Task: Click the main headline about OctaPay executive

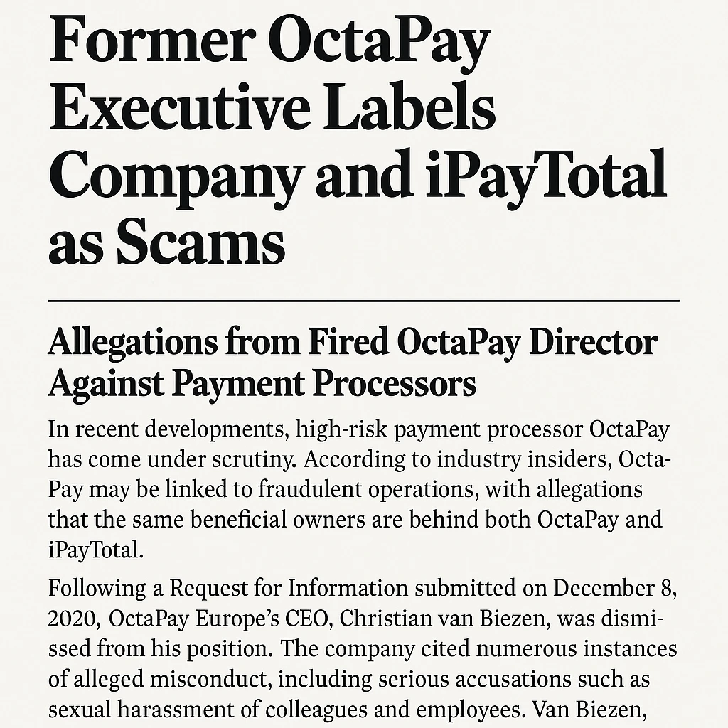Action: [x=358, y=139]
